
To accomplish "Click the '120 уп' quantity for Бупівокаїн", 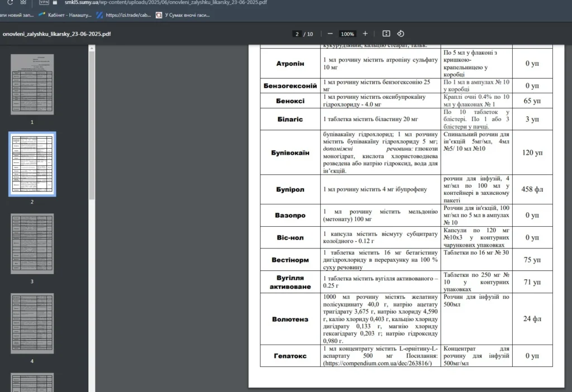I will 532,152.
